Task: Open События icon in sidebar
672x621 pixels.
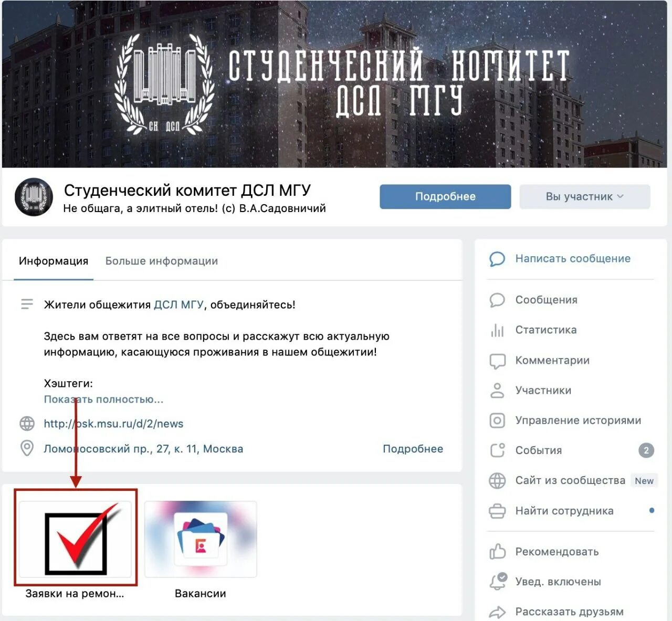Action: 497,450
